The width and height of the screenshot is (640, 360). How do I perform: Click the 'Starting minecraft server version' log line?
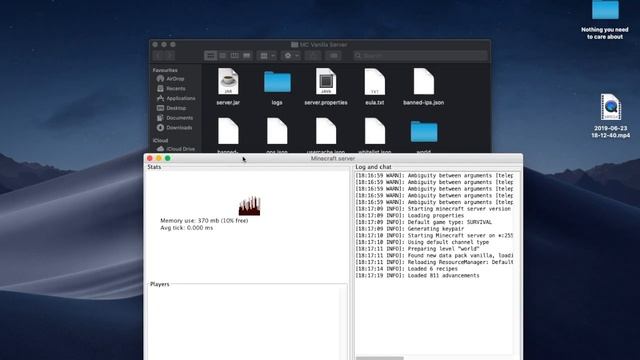pyautogui.click(x=433, y=209)
